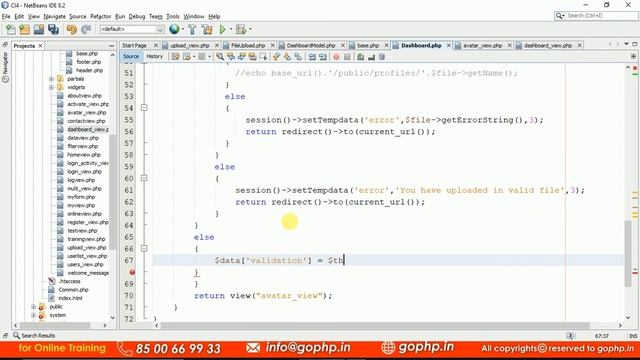
Task: Click the error marker beside line 68
Action: [132, 272]
